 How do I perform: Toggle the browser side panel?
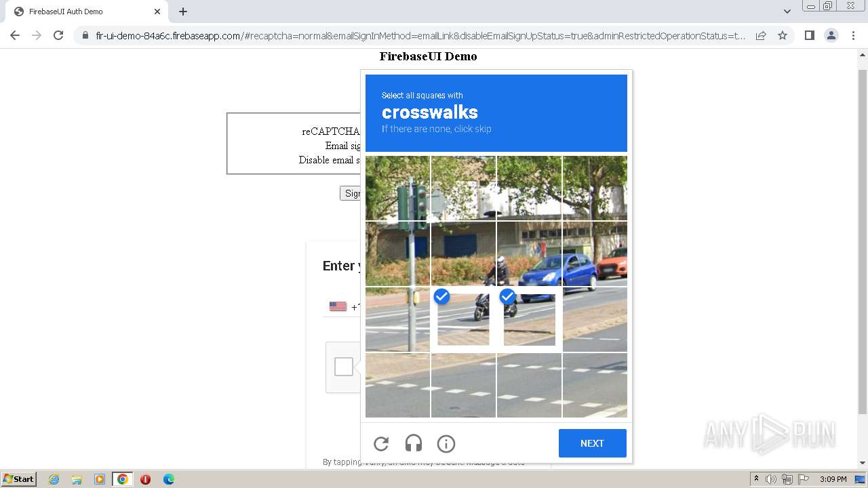point(809,35)
